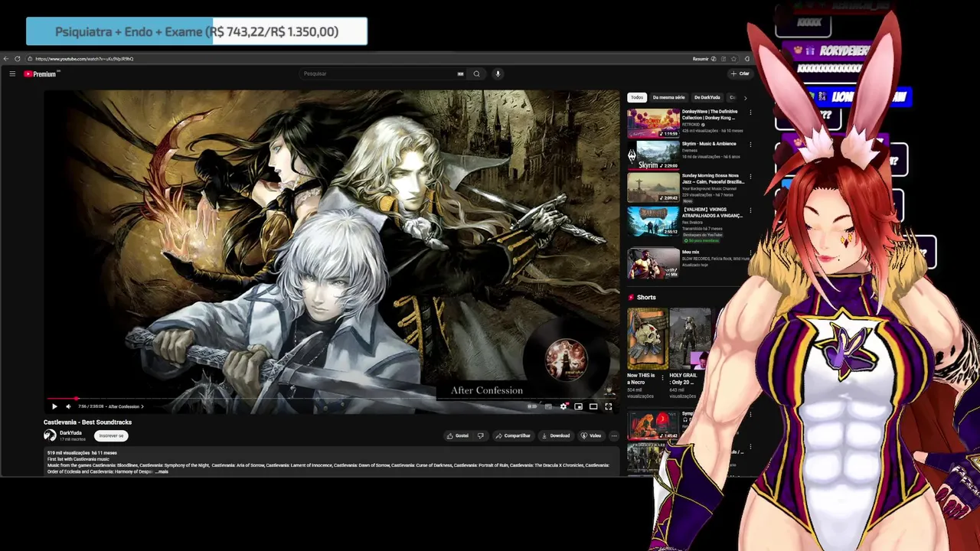Image resolution: width=980 pixels, height=551 pixels.
Task: Open the Skyrim Music & Ambience thumbnail
Action: [x=653, y=155]
